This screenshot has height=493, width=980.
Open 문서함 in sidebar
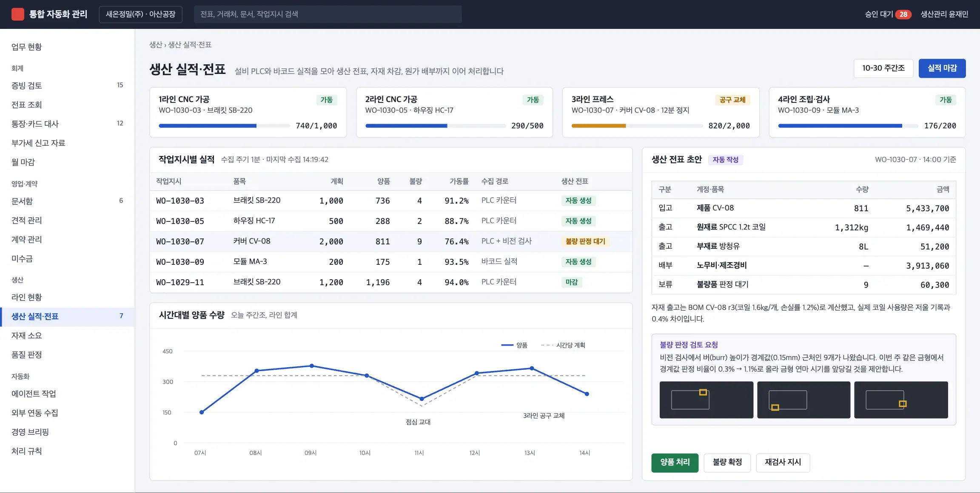click(x=67, y=201)
